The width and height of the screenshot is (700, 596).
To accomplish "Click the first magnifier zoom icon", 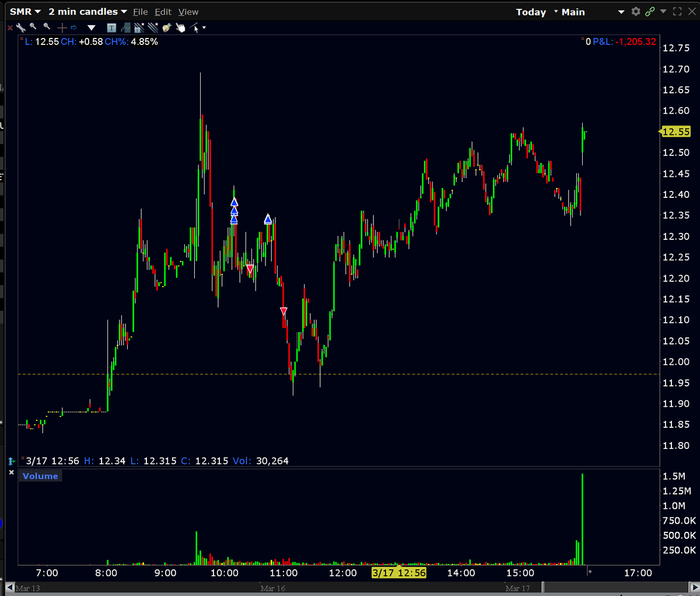I will 33,26.
